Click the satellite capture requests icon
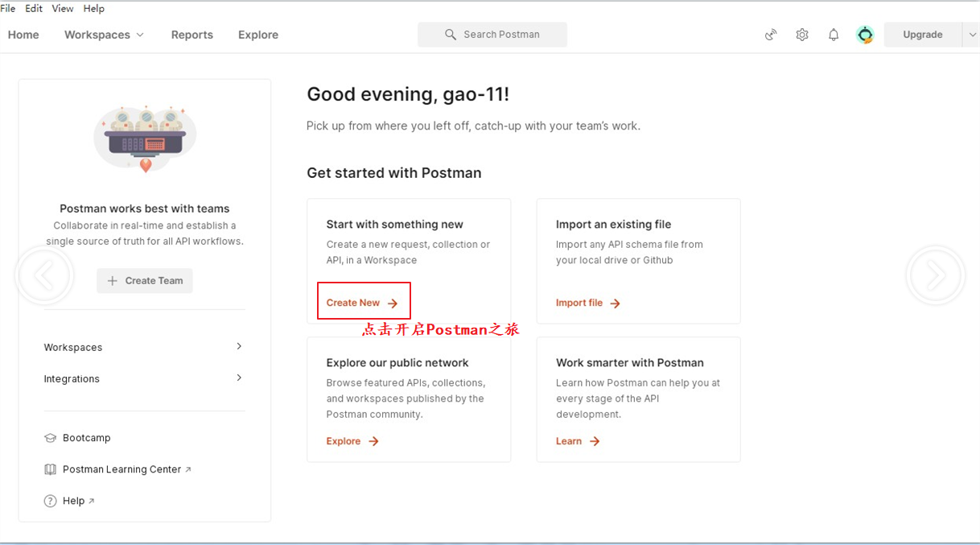980x545 pixels. (x=771, y=35)
